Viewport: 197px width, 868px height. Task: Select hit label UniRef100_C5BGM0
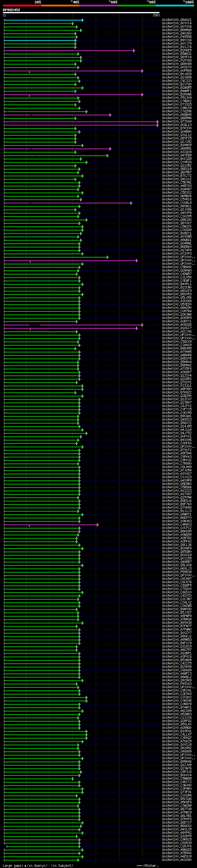176,267
